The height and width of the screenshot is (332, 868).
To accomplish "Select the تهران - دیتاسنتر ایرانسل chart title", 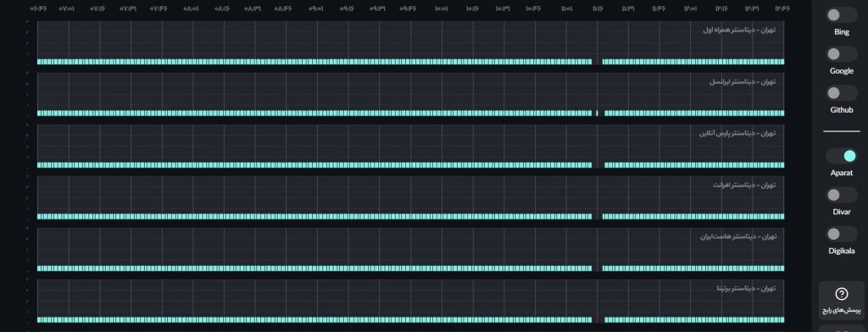I will point(743,82).
